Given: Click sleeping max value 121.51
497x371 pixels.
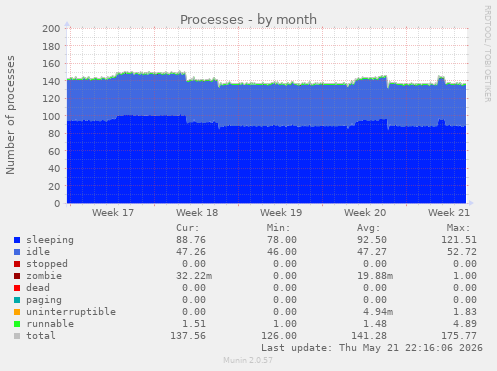Looking at the screenshot, I should (459, 240).
